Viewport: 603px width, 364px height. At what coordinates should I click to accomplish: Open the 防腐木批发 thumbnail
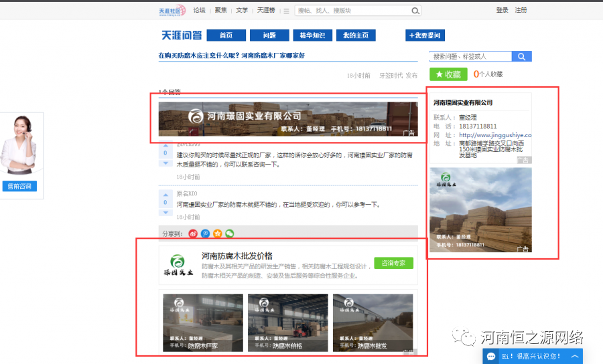(x=373, y=323)
